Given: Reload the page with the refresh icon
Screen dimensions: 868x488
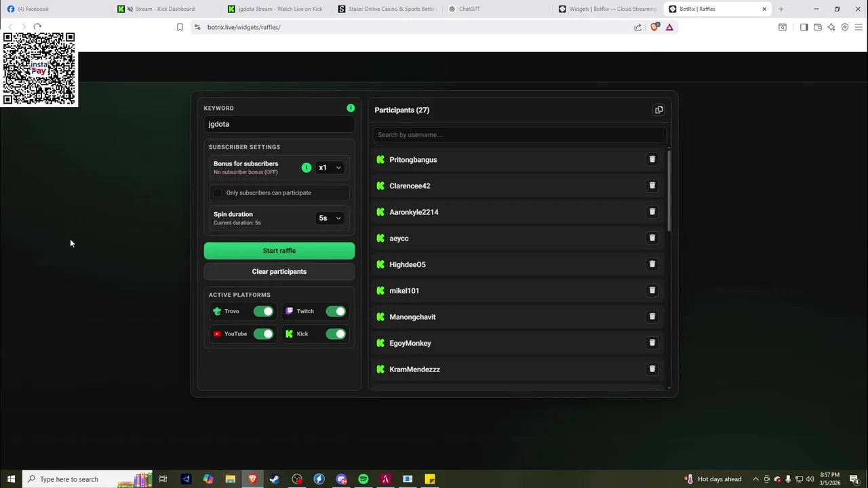Looking at the screenshot, I should click(x=37, y=27).
